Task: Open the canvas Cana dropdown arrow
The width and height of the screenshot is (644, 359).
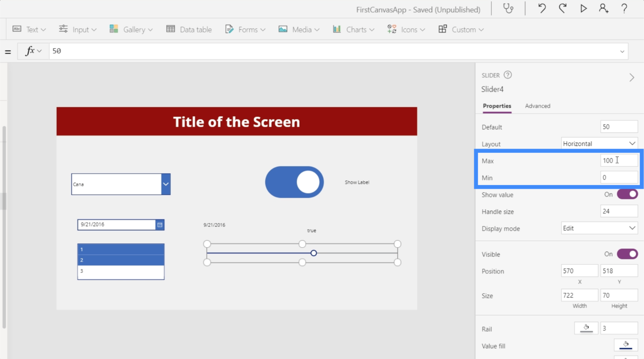Action: coord(166,184)
